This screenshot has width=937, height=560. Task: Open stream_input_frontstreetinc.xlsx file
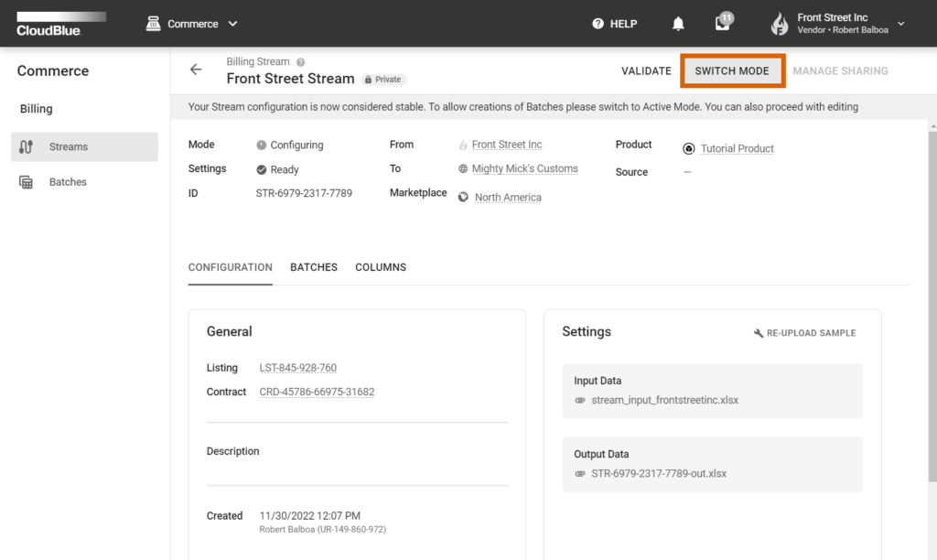[664, 401]
